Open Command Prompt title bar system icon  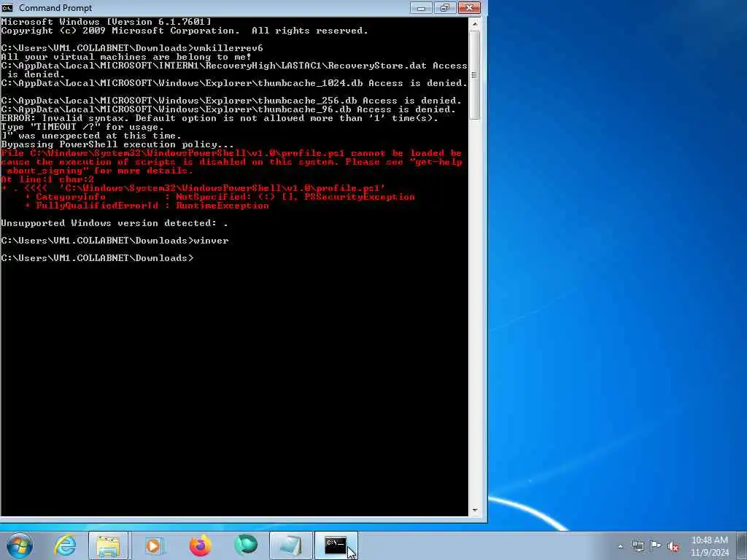pos(7,7)
